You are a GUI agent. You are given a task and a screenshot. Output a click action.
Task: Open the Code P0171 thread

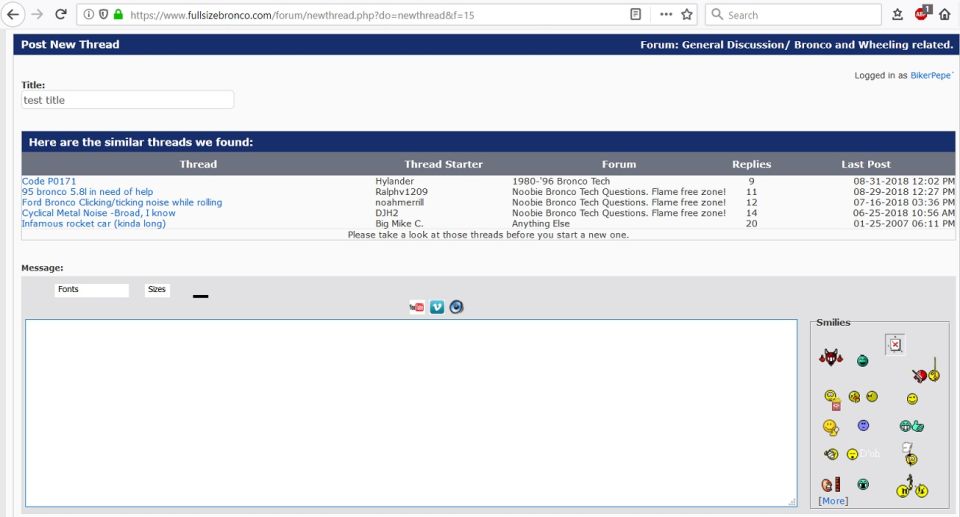pos(49,181)
